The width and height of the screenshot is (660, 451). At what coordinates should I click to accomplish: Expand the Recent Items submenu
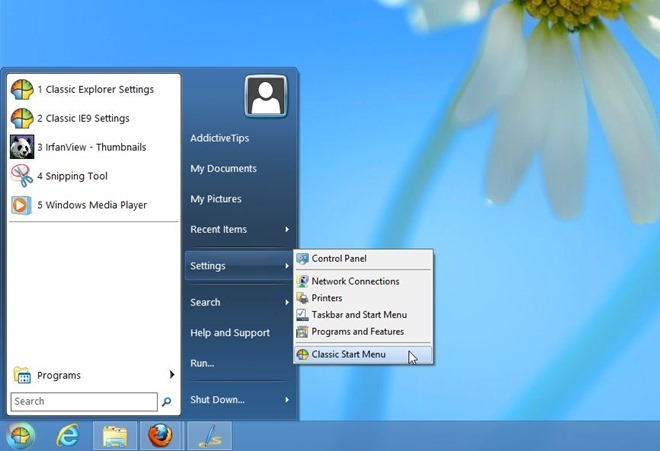[239, 229]
